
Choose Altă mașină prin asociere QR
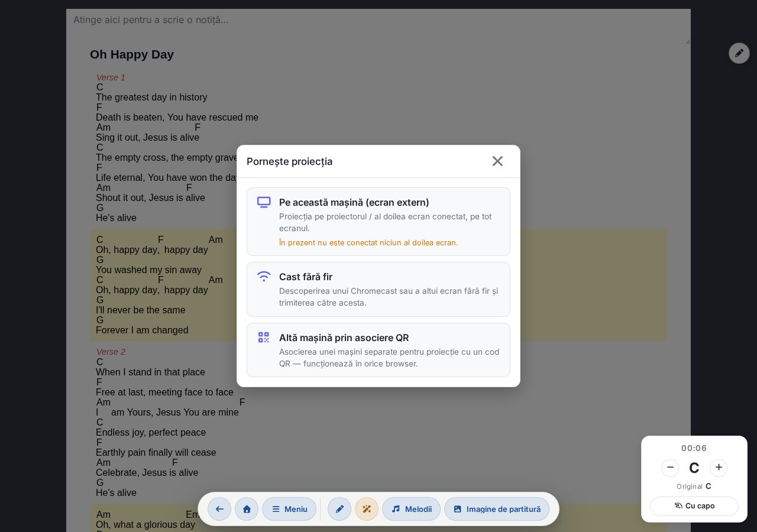[378, 350]
